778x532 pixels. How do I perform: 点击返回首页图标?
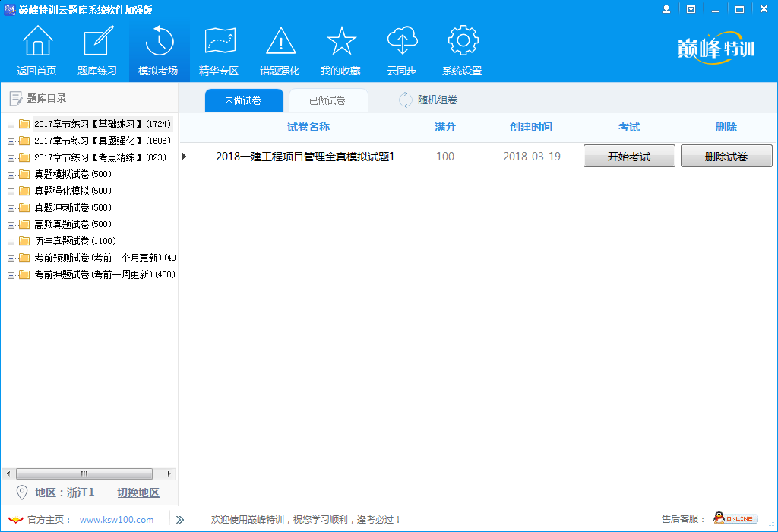click(36, 40)
